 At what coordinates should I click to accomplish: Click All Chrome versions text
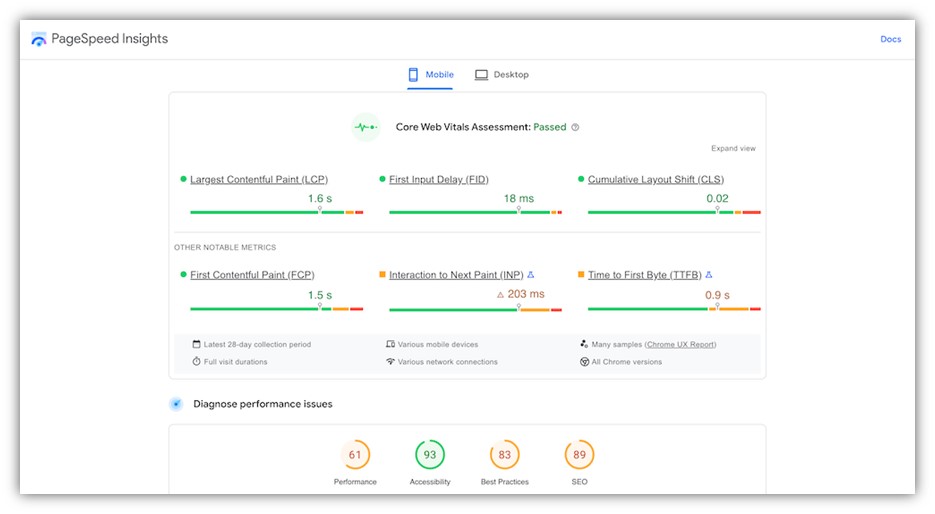tap(626, 362)
